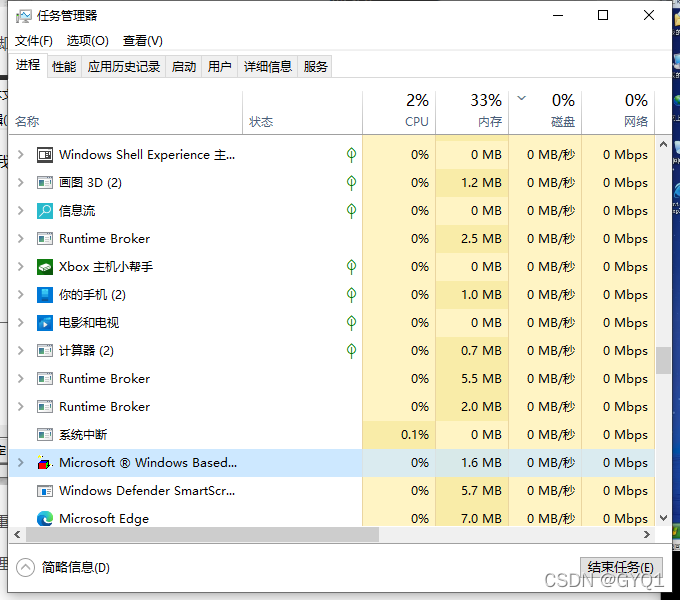Click the Task Manager title bar icon
This screenshot has width=680, height=600.
(23, 16)
